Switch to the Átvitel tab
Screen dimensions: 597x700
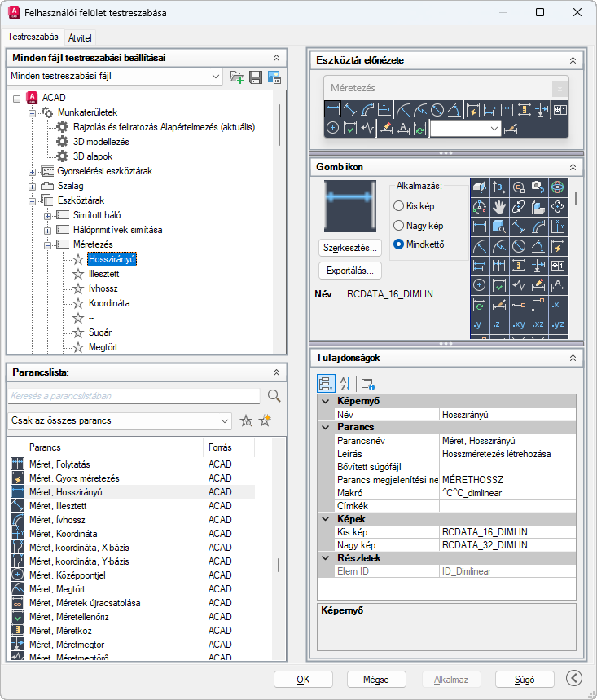(80, 38)
